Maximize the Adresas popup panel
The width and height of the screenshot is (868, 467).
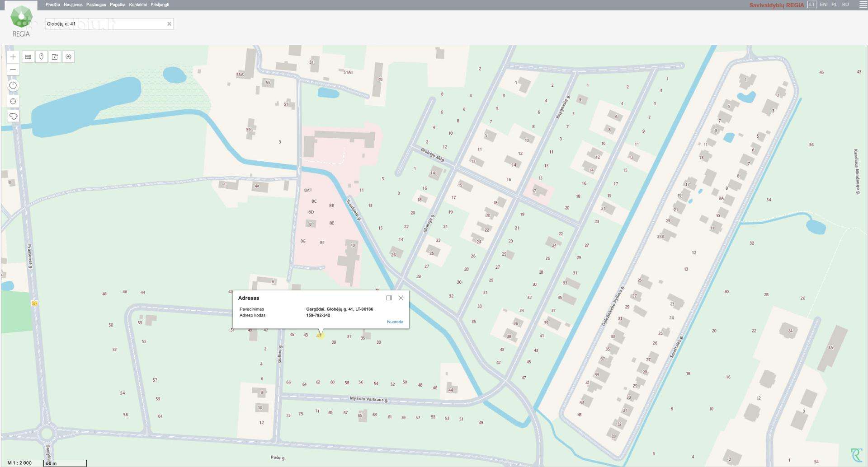pyautogui.click(x=389, y=298)
